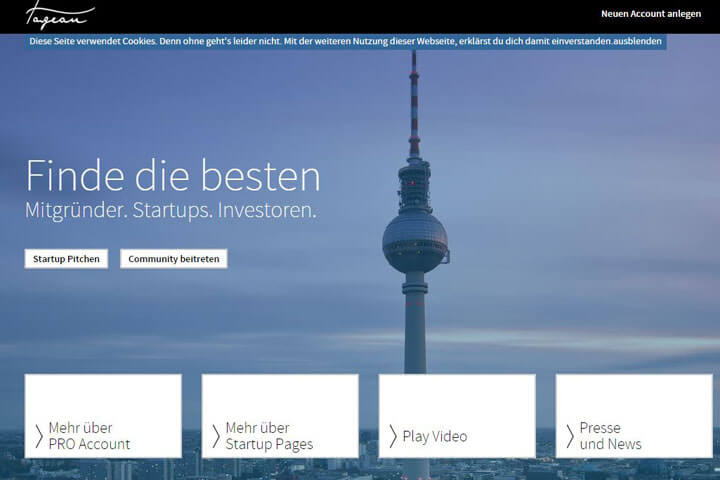720x480 pixels.
Task: Click the Togean handwritten logo
Action: pyautogui.click(x=59, y=14)
